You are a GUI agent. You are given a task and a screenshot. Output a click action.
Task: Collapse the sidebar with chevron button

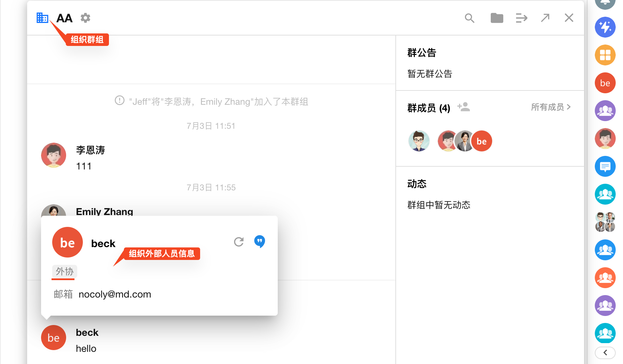pos(605,353)
